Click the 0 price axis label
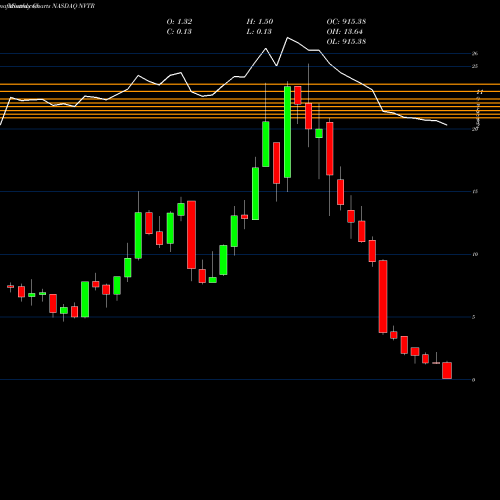This screenshot has height=500, width=500. (474, 380)
